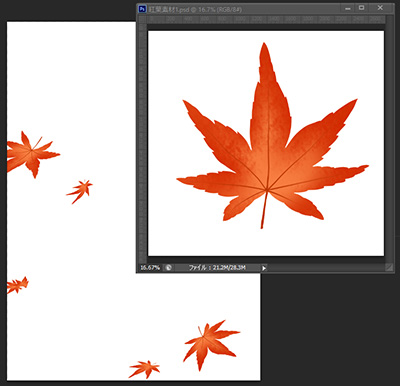The height and width of the screenshot is (386, 400).
Task: Click the horizontal ruler in the floating document window
Action: pos(266,19)
